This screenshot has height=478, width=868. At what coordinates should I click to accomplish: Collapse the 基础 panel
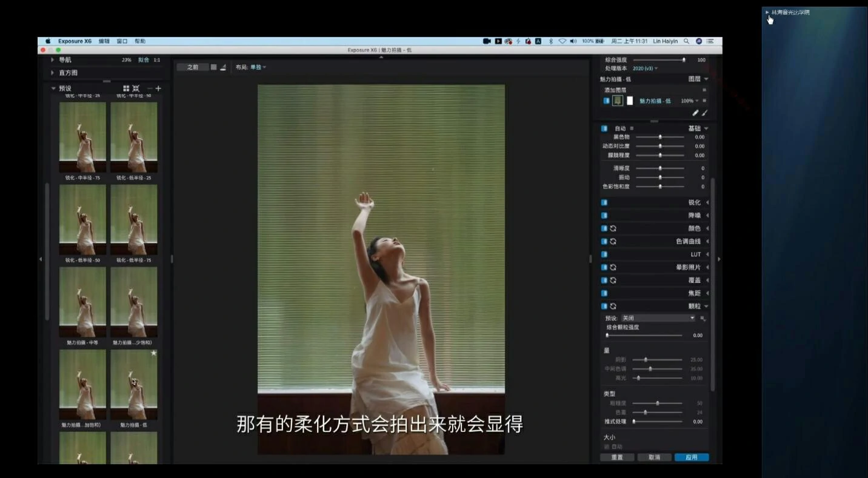point(706,128)
